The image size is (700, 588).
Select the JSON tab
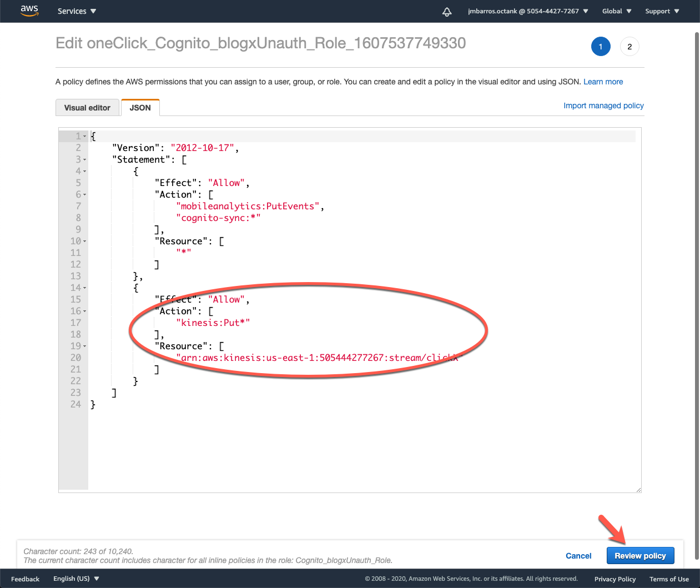coord(140,108)
